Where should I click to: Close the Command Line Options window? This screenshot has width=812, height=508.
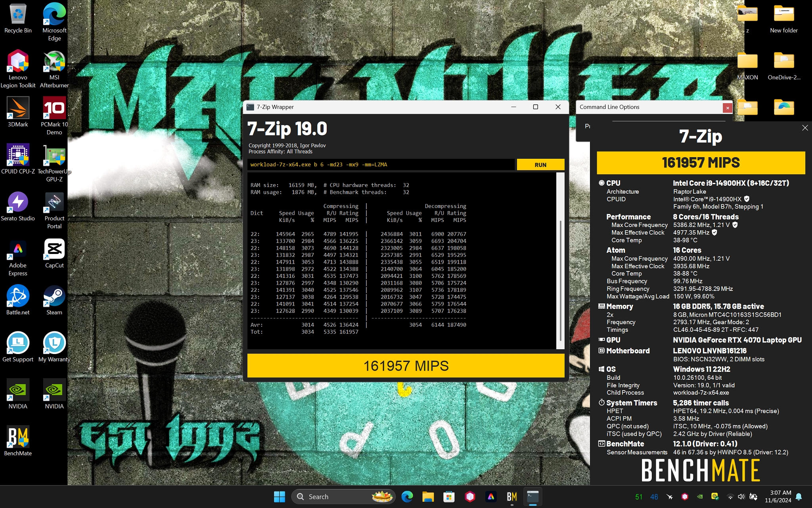(727, 108)
